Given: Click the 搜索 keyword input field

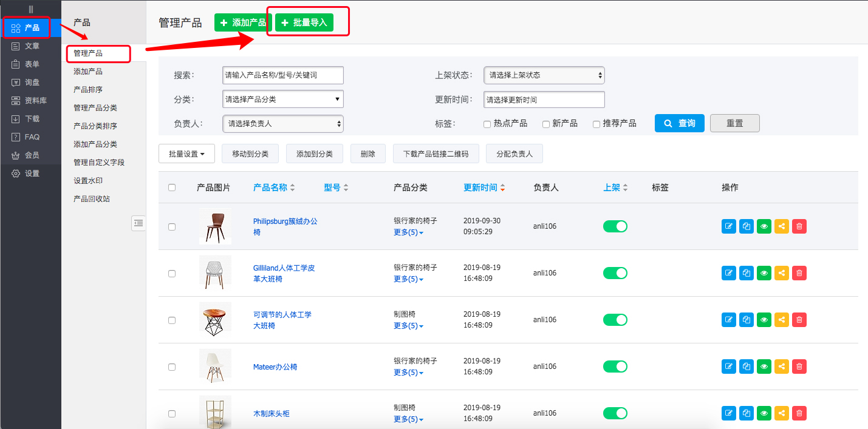Looking at the screenshot, I should tap(282, 75).
